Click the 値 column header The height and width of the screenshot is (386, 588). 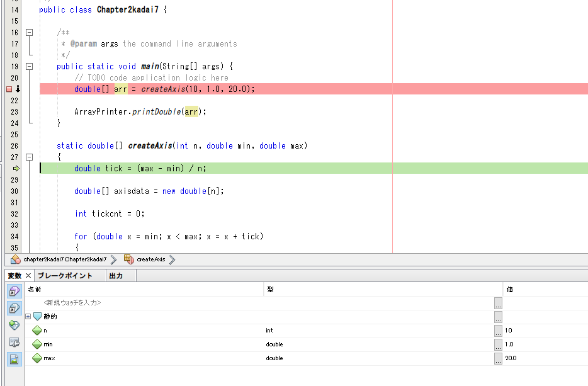(x=546, y=289)
